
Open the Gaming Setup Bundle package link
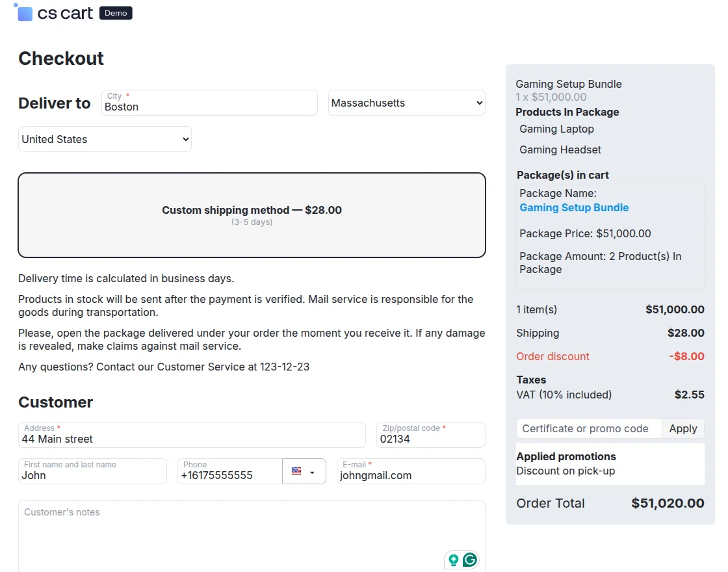574,207
